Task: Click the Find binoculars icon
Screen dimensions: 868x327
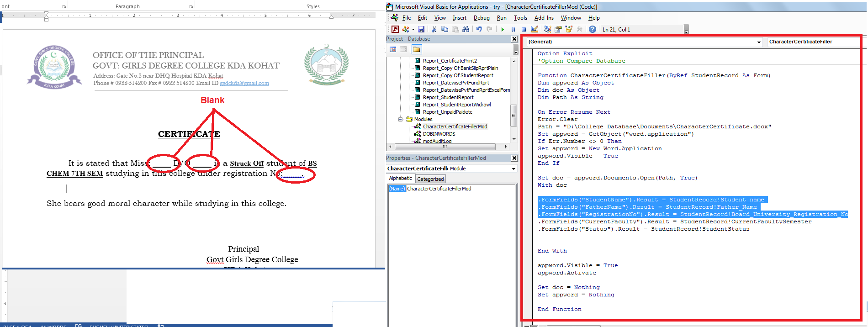Action: pos(466,29)
